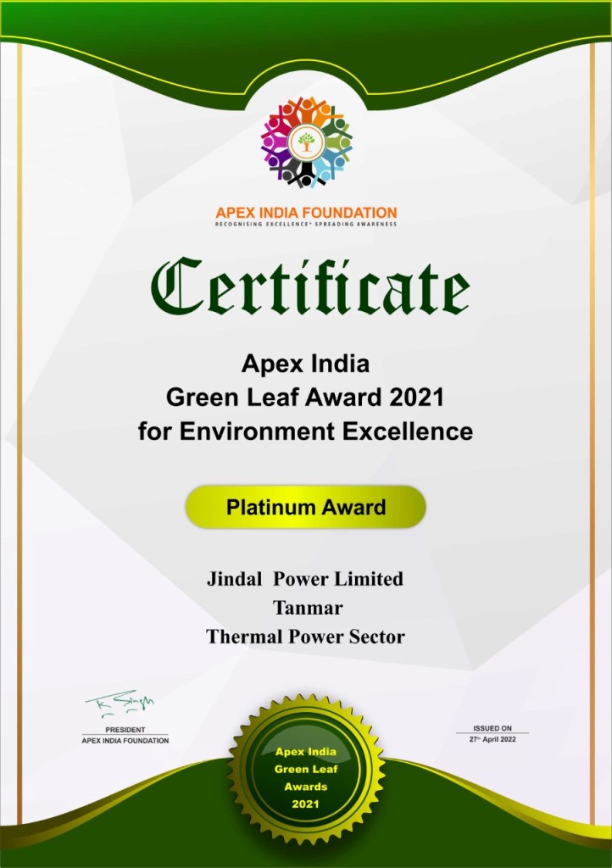Viewport: 612px width, 868px height.
Task: Click the Tanmar location text
Action: coord(307,608)
